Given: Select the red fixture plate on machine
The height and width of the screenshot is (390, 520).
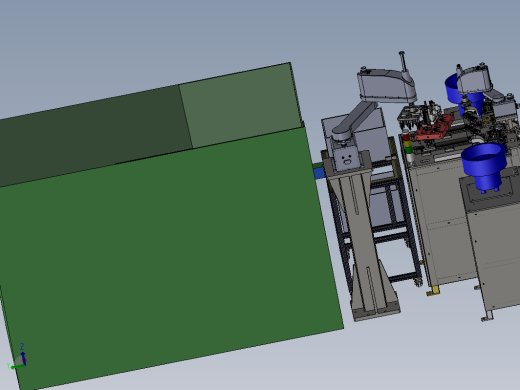Looking at the screenshot, I should coord(434,128).
